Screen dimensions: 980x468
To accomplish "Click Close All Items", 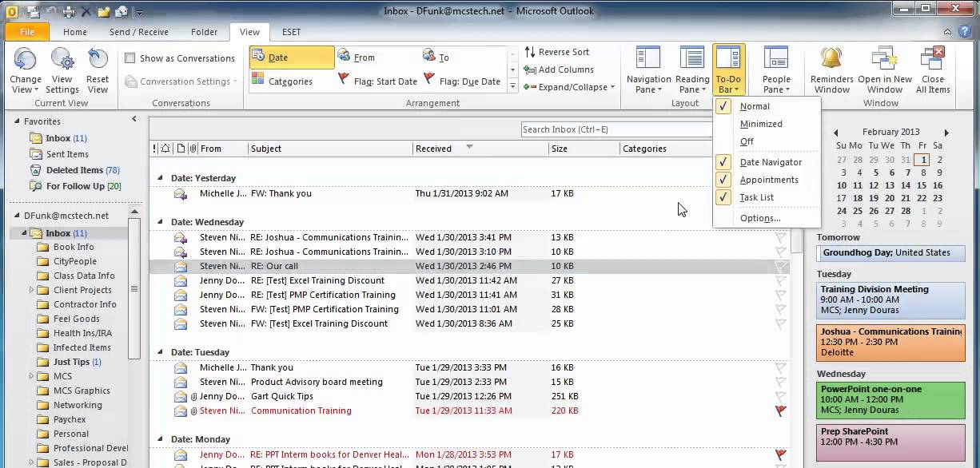I will pyautogui.click(x=933, y=70).
